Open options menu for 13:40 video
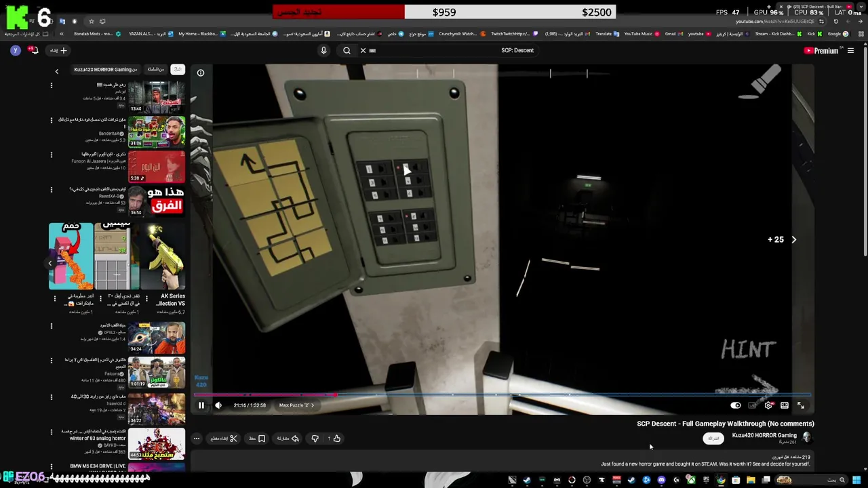 51,85
